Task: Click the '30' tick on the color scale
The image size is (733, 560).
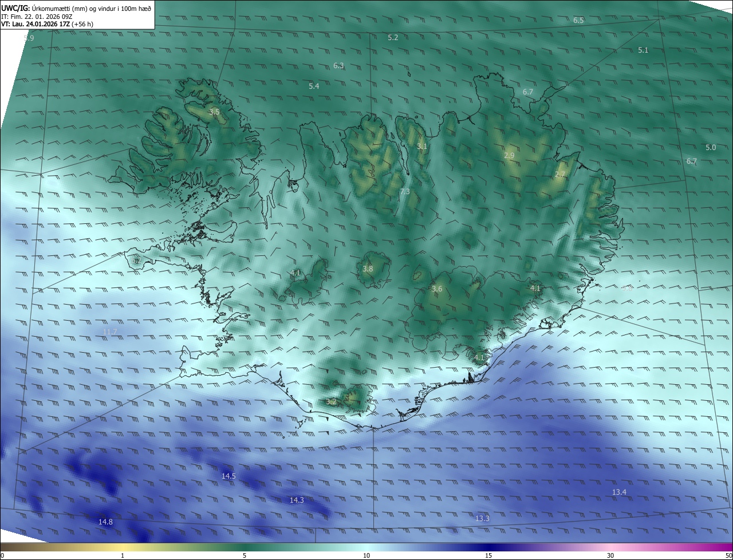Action: point(610,555)
